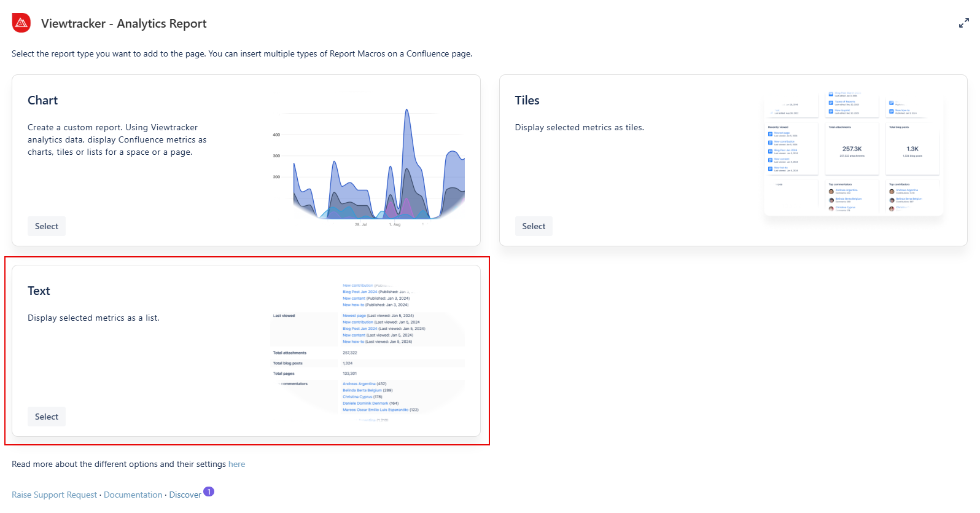The width and height of the screenshot is (980, 513).
Task: Click the area chart preview image
Action: click(x=367, y=160)
